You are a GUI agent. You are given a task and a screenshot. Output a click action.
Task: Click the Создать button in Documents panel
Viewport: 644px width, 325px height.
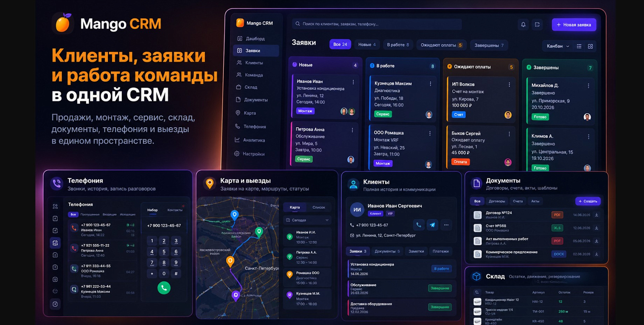tap(588, 201)
